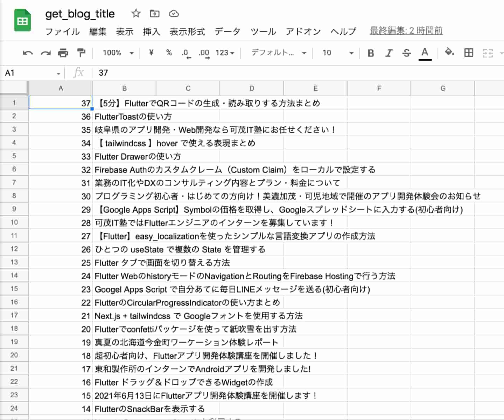Expand the name box A1 dropdown

click(x=58, y=73)
